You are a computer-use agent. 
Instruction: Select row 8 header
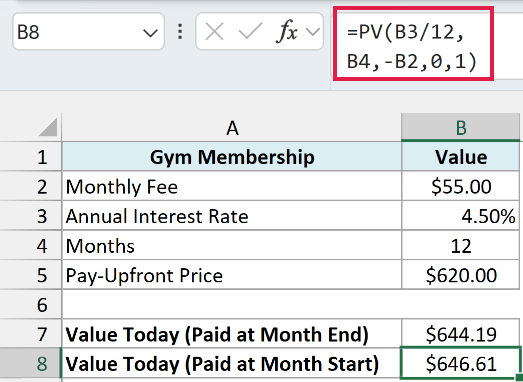(31, 363)
